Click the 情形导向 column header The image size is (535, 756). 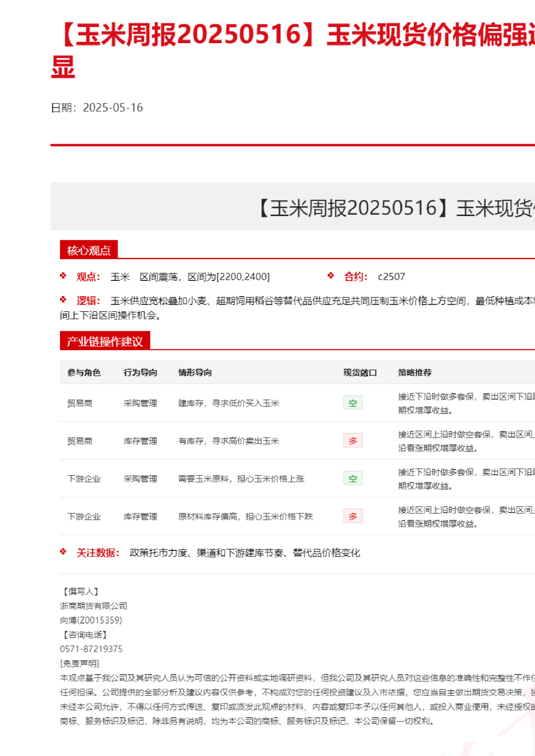click(x=195, y=373)
